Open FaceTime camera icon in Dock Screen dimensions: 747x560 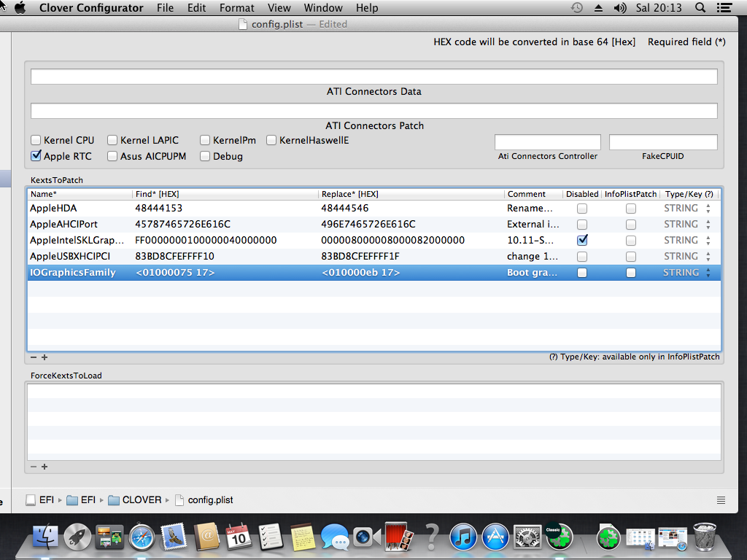click(x=367, y=537)
